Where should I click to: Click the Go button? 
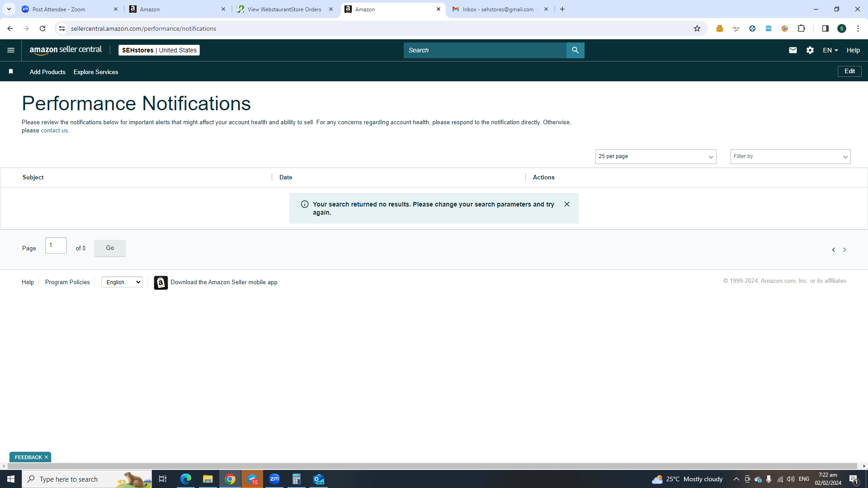(x=110, y=248)
